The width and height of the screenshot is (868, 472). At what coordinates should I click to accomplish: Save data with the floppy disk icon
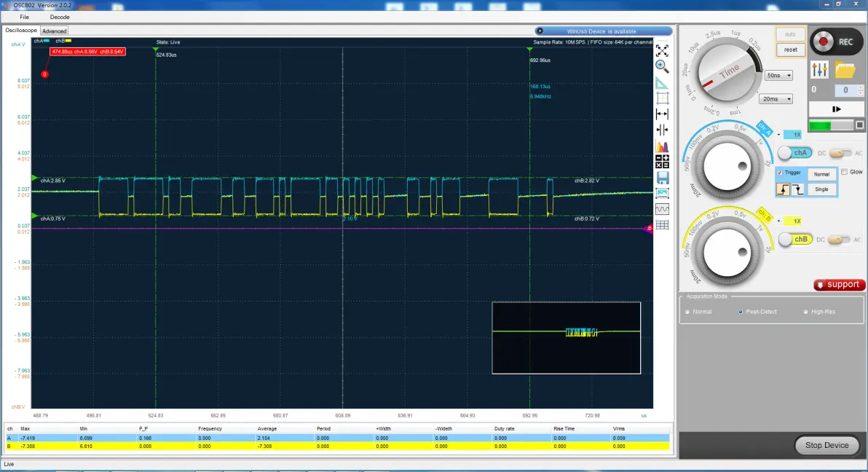point(662,178)
